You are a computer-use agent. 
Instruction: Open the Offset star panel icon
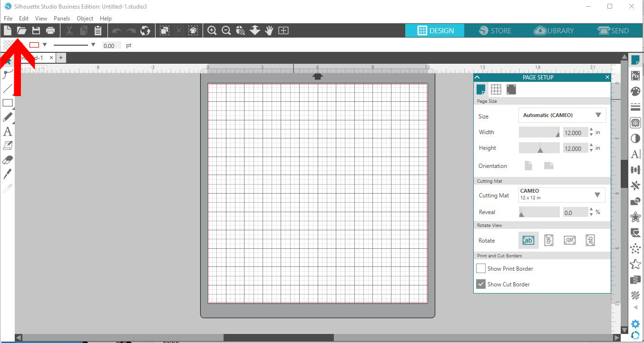[x=635, y=217]
